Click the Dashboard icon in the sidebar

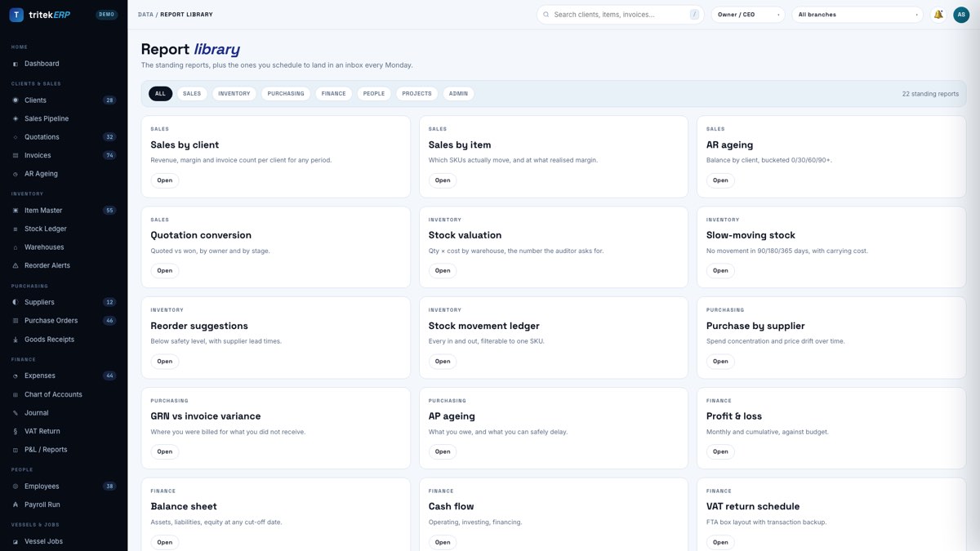point(16,64)
